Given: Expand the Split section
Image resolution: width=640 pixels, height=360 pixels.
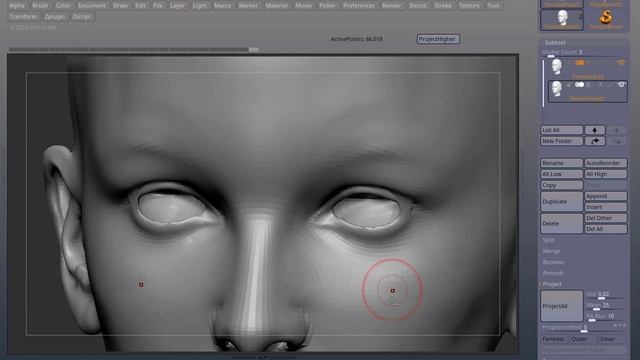Looking at the screenshot, I should 548,240.
